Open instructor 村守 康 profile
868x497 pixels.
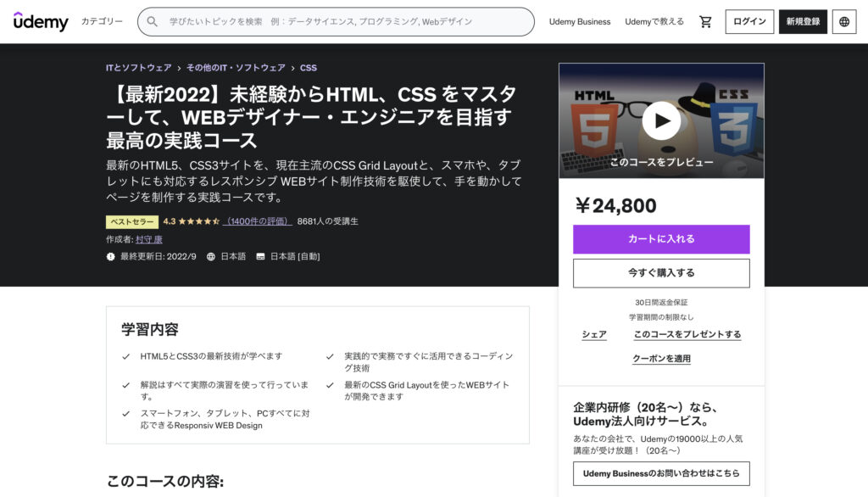pos(149,239)
